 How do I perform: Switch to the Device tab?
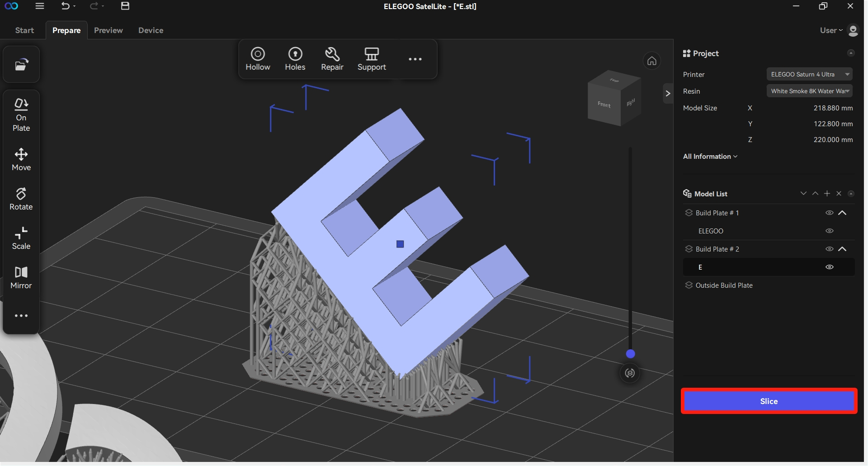[x=151, y=30]
